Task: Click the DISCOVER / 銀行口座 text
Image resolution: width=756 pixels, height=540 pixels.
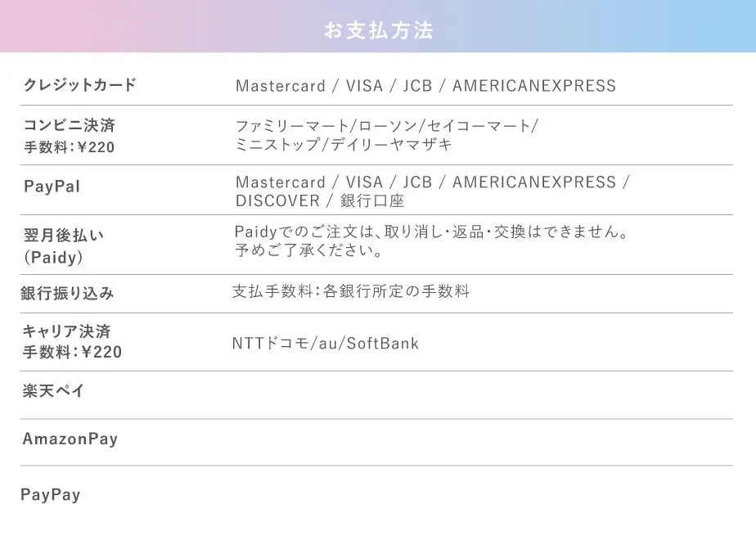Action: coord(320,200)
